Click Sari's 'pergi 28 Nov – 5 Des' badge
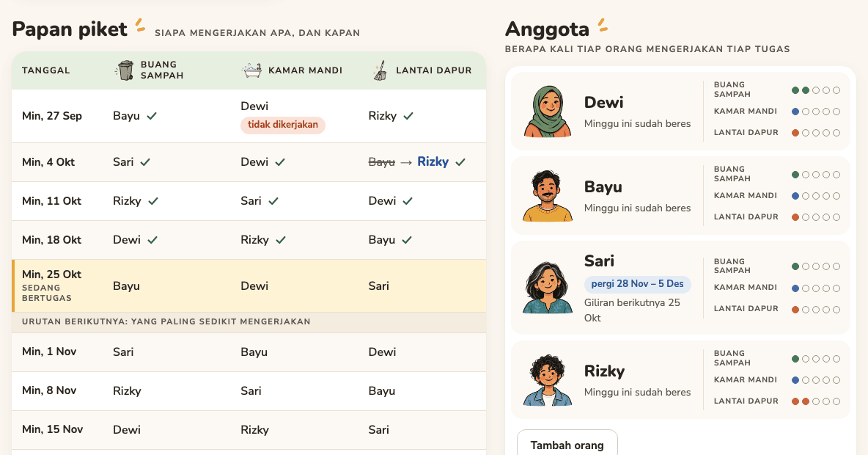Screen dimensions: 868x455 (x=637, y=284)
